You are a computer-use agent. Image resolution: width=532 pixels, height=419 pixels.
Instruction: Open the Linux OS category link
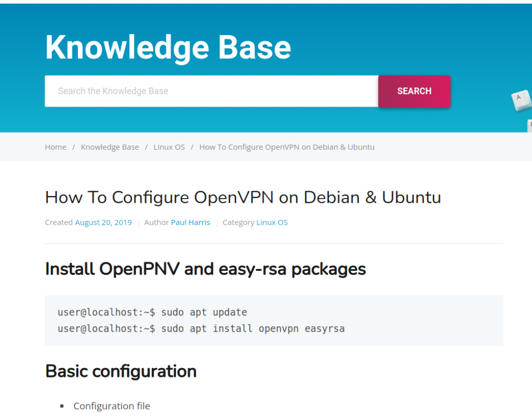coord(272,222)
